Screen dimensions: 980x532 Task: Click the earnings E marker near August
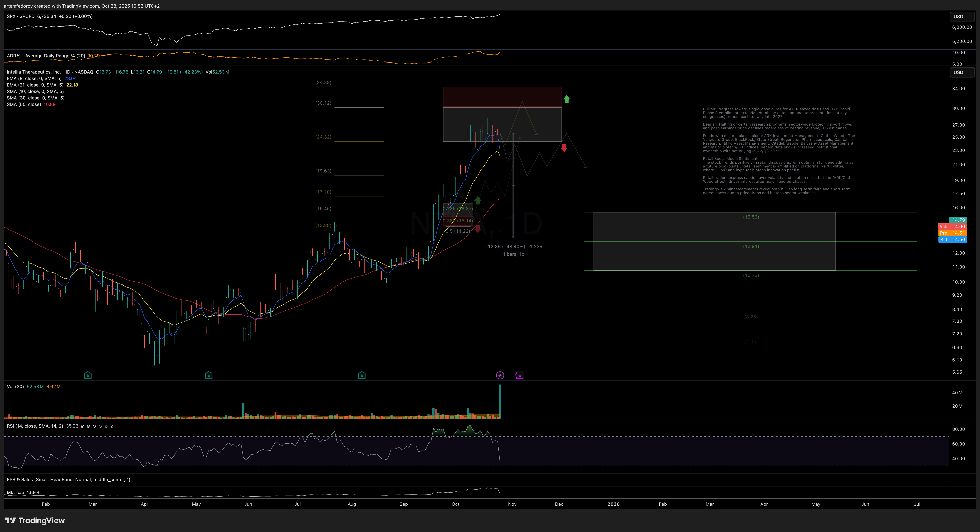(362, 375)
